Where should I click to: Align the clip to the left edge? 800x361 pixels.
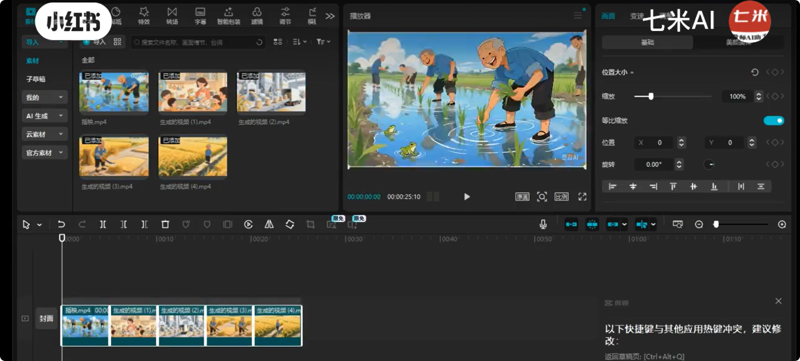[x=613, y=187]
